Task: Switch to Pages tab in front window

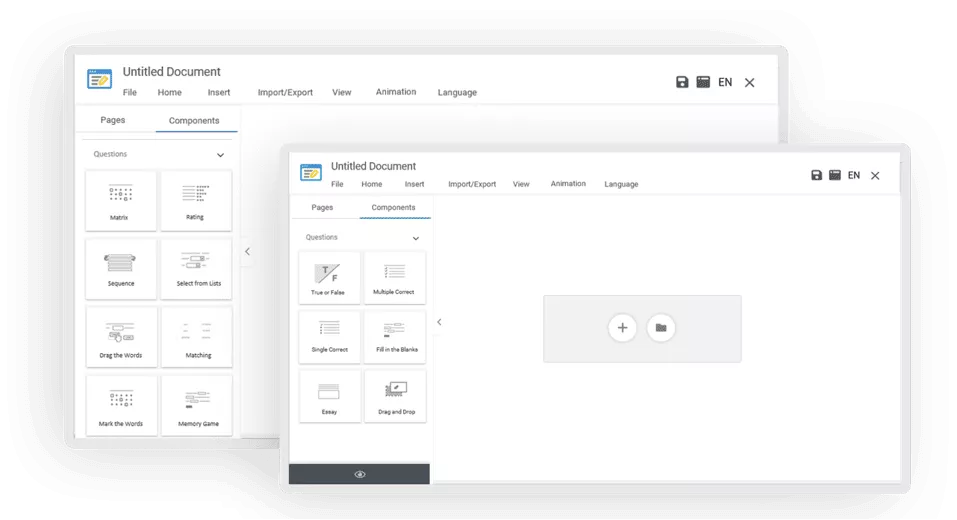Action: (x=322, y=208)
